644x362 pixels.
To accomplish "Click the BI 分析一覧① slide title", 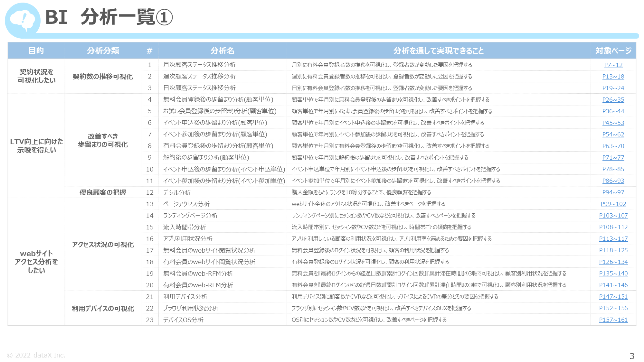I will pos(109,17).
